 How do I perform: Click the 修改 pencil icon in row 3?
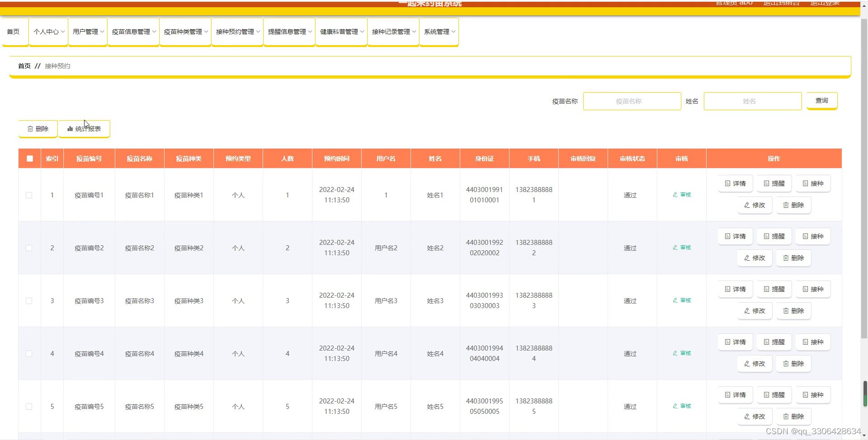pyautogui.click(x=747, y=311)
